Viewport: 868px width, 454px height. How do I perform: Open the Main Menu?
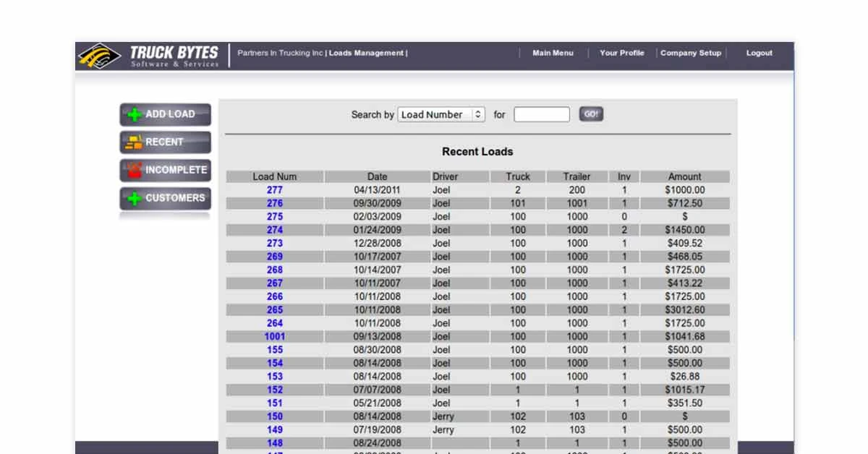(x=553, y=53)
